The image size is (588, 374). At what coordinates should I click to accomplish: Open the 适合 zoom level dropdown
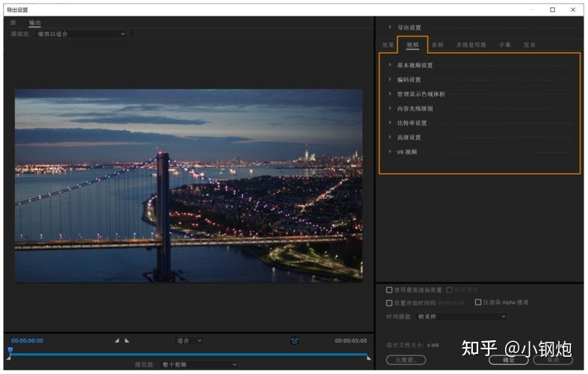coord(189,340)
